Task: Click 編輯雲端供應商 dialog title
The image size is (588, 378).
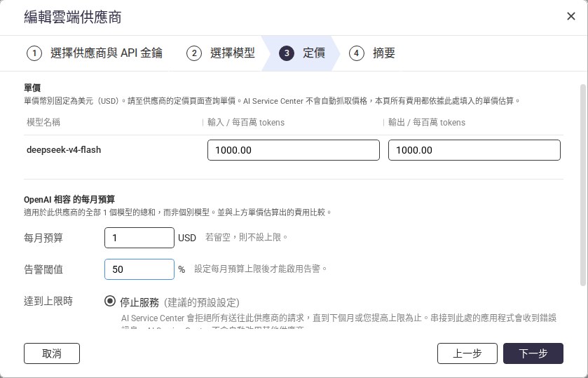Action: point(73,18)
